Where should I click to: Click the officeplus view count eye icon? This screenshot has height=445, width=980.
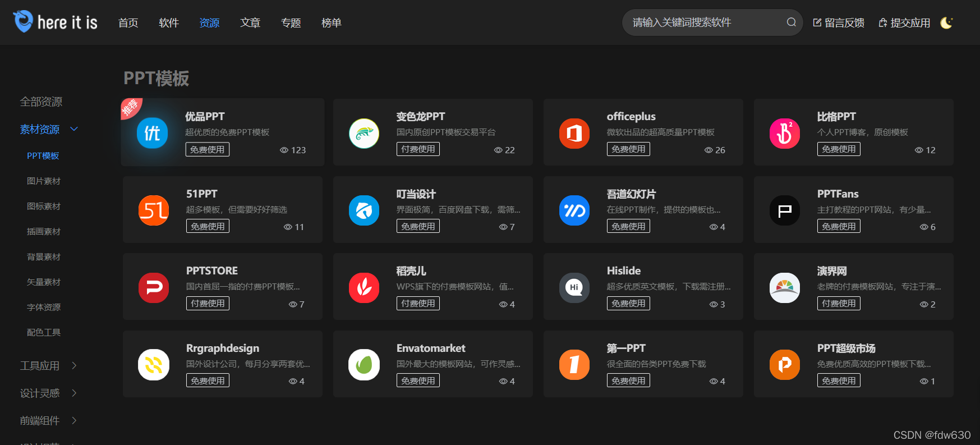point(708,150)
